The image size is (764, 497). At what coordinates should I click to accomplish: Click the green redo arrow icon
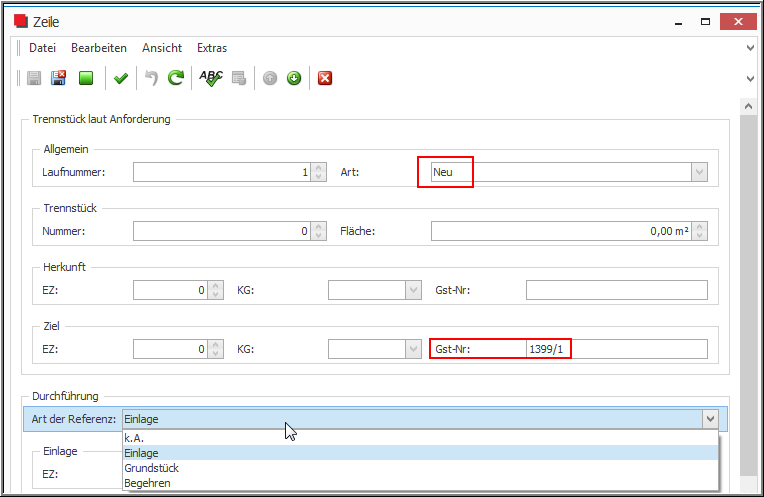[x=176, y=78]
